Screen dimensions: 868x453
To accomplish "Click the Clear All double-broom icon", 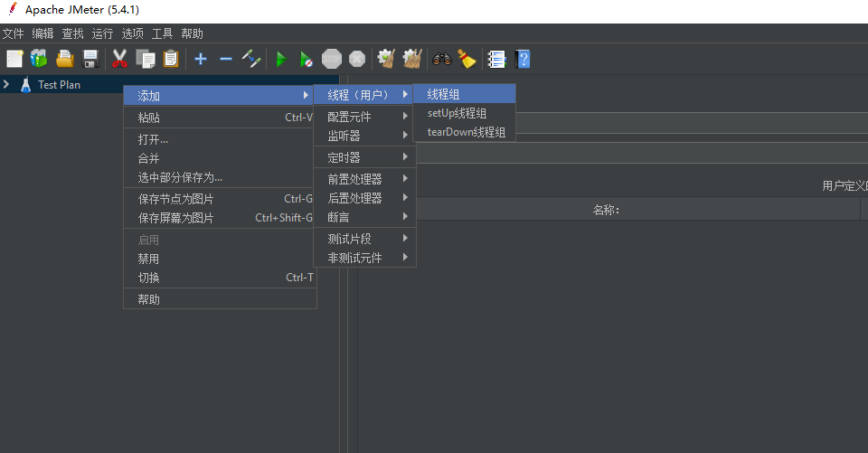I will point(412,59).
